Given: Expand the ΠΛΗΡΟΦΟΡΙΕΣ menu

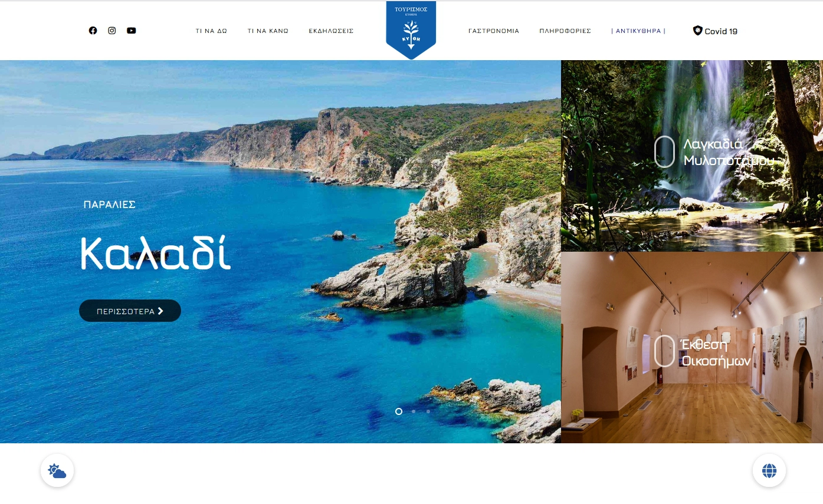Looking at the screenshot, I should pos(565,31).
